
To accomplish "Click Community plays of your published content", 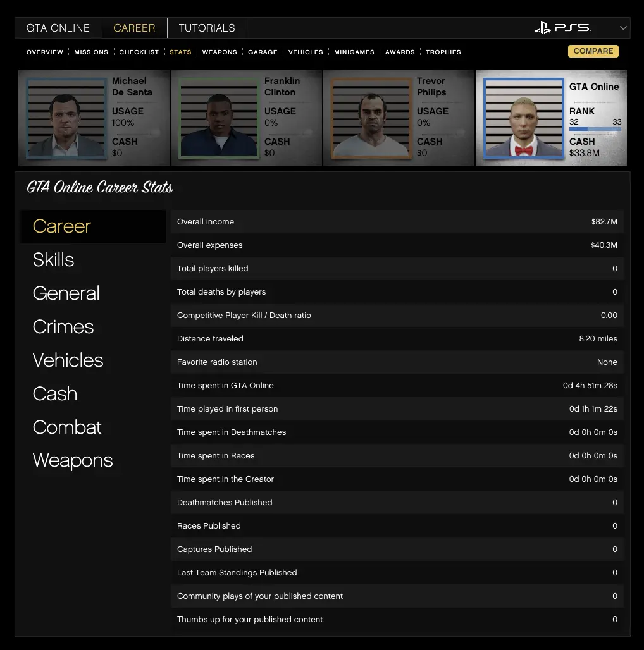I will (397, 596).
